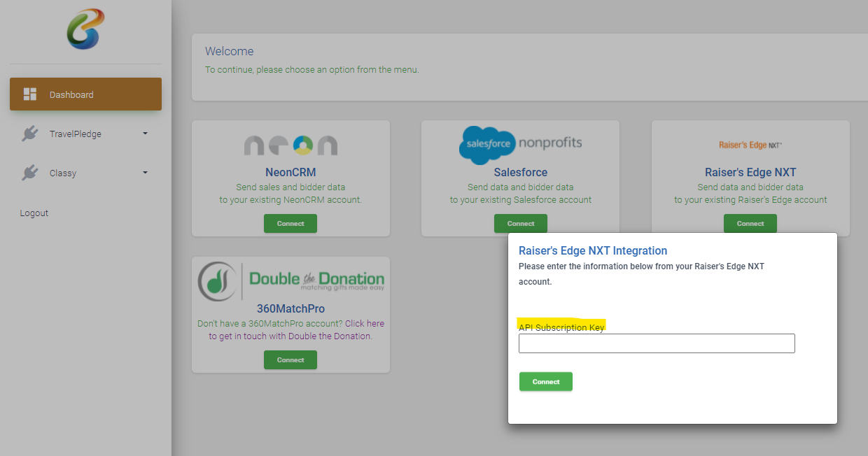Image resolution: width=868 pixels, height=456 pixels.
Task: Follow the 'Click here' 360MatchPro link
Action: click(x=364, y=324)
